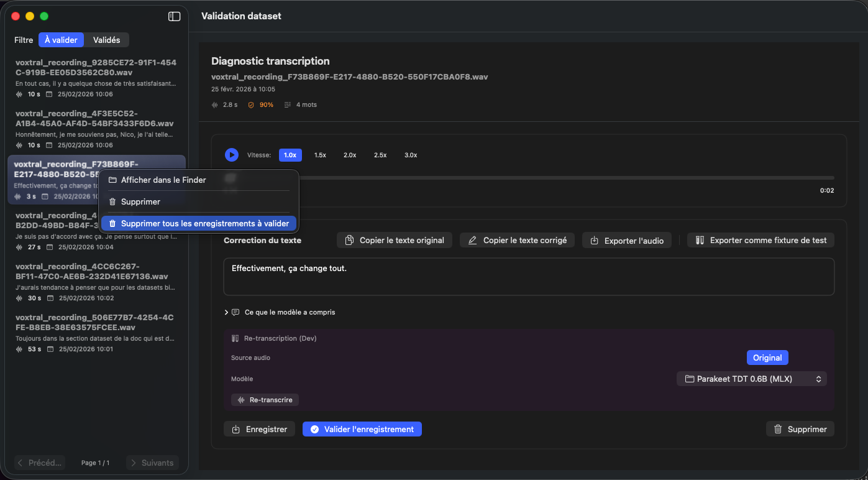Choose Supprimer in the context menu
The width and height of the screenshot is (868, 480).
[x=199, y=201]
